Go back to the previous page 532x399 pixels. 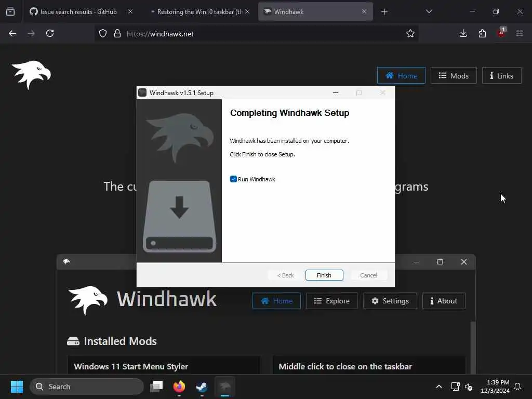pyautogui.click(x=12, y=33)
